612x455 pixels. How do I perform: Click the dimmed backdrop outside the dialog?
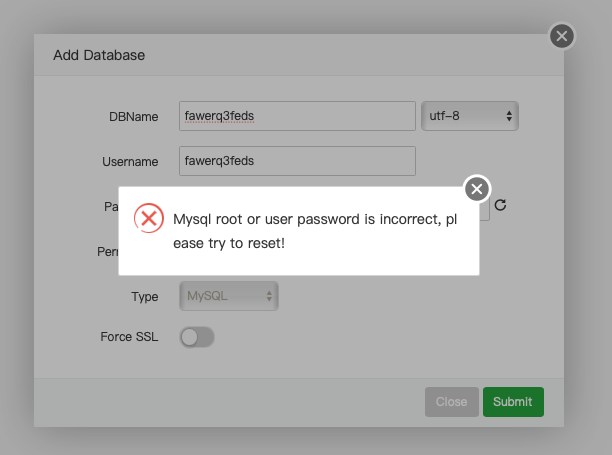coord(590,250)
